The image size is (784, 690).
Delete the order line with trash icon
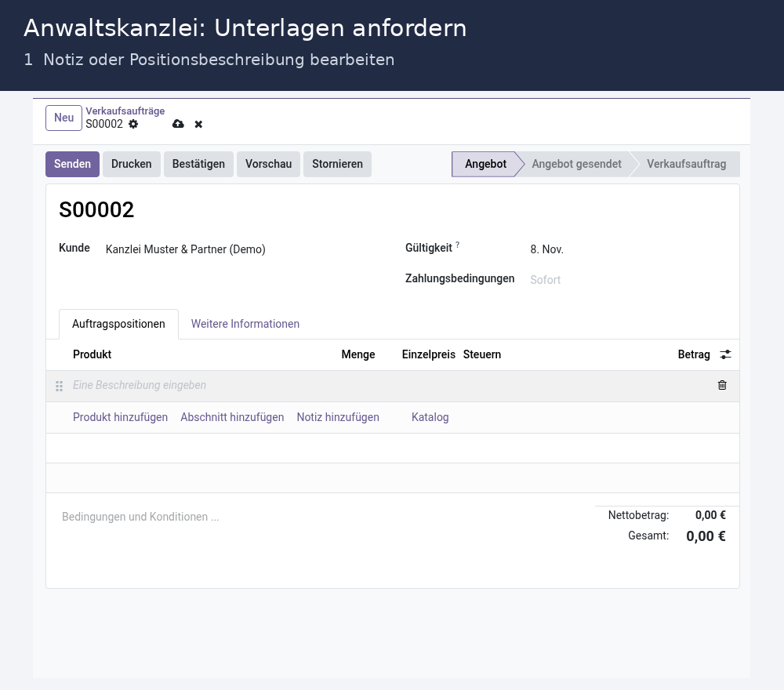coord(722,385)
